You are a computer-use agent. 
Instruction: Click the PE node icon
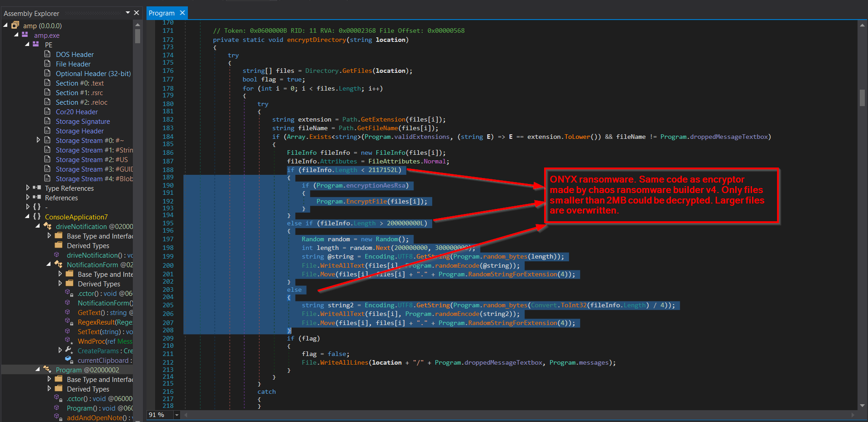click(x=36, y=44)
